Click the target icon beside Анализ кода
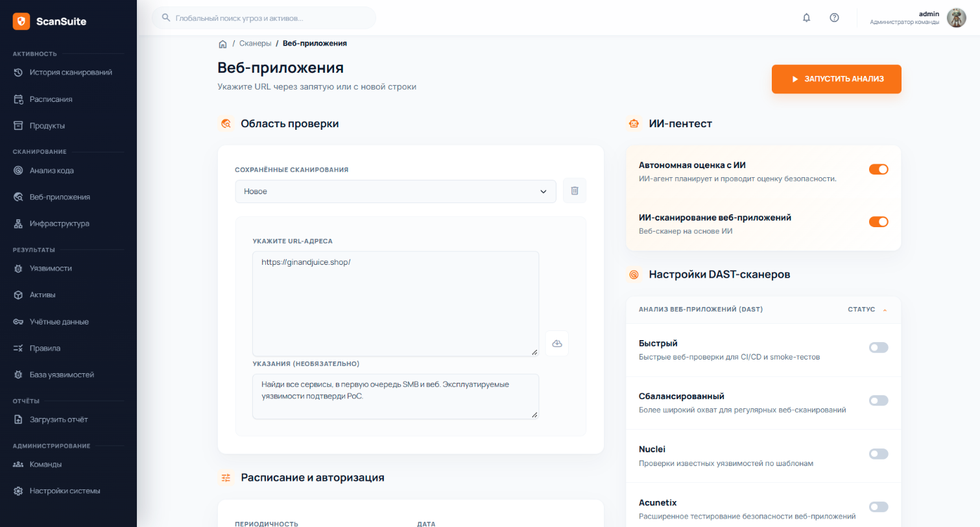 click(18, 171)
